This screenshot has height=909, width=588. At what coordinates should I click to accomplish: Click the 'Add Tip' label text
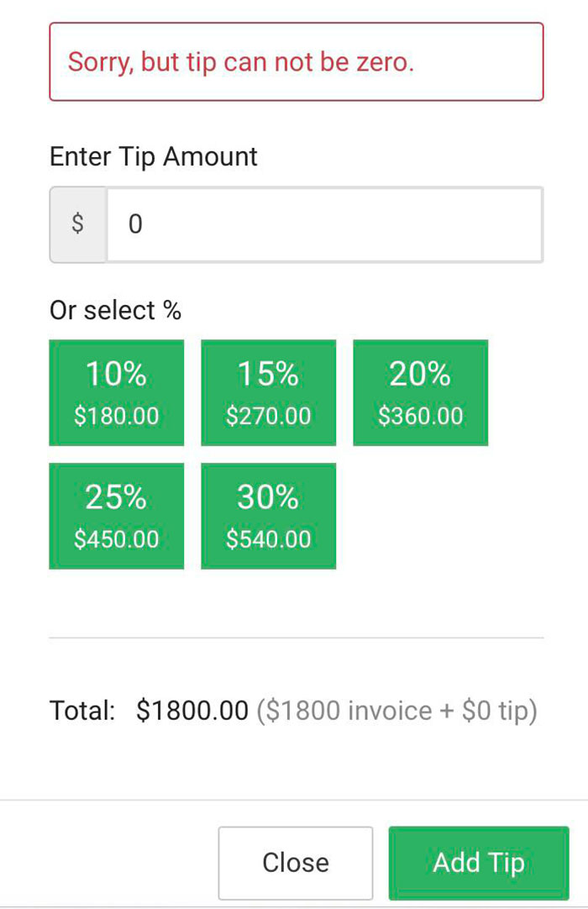coord(478,863)
